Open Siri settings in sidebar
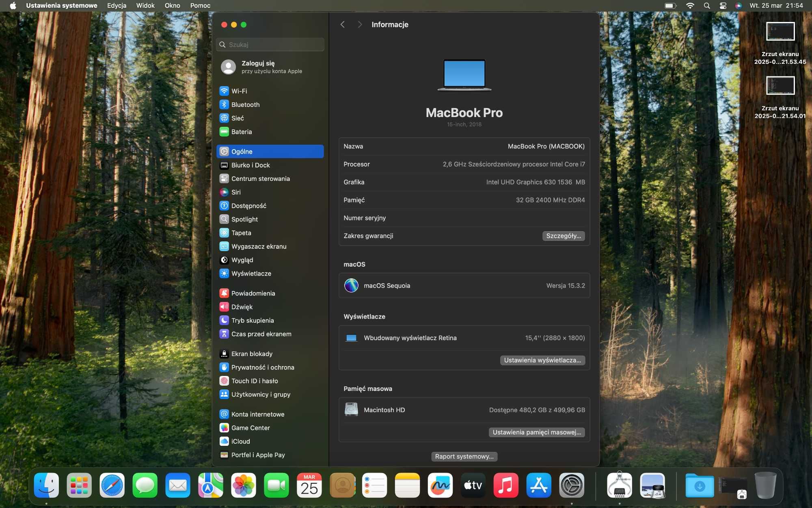812x508 pixels. 270,192
